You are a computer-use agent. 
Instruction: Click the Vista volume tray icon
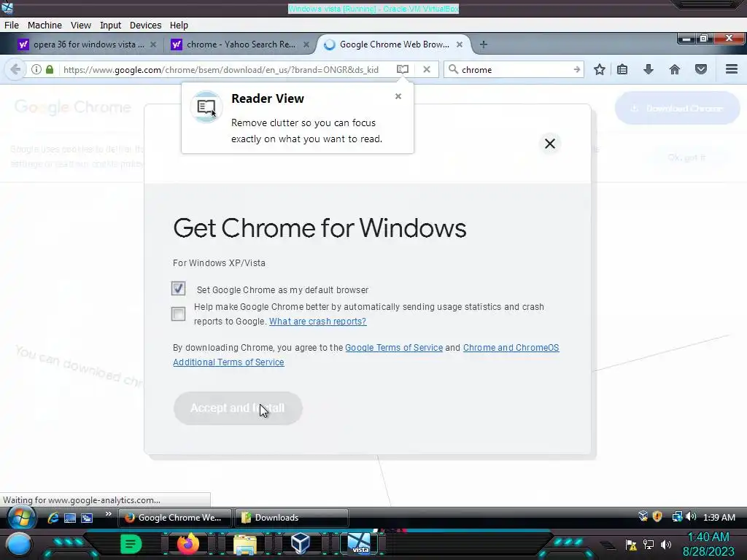click(692, 517)
